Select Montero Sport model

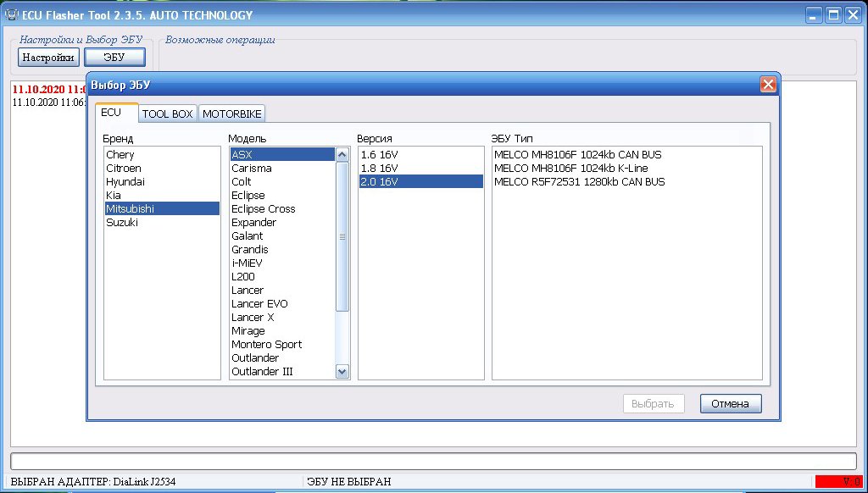tap(282, 344)
